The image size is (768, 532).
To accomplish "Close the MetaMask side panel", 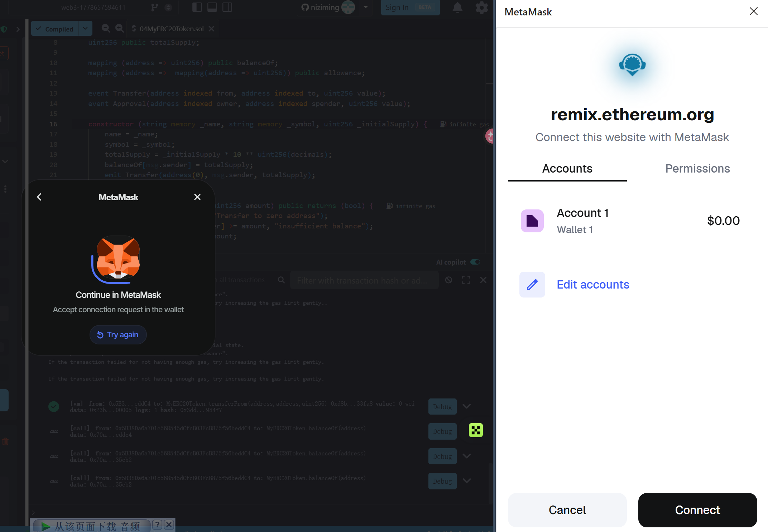I will pos(754,11).
